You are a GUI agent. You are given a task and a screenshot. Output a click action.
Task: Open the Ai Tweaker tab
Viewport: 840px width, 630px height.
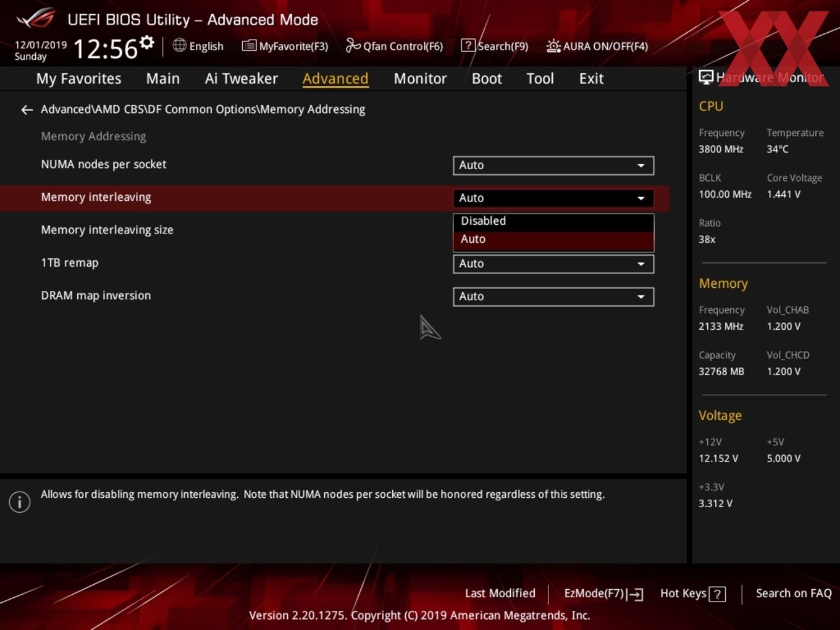[241, 78]
